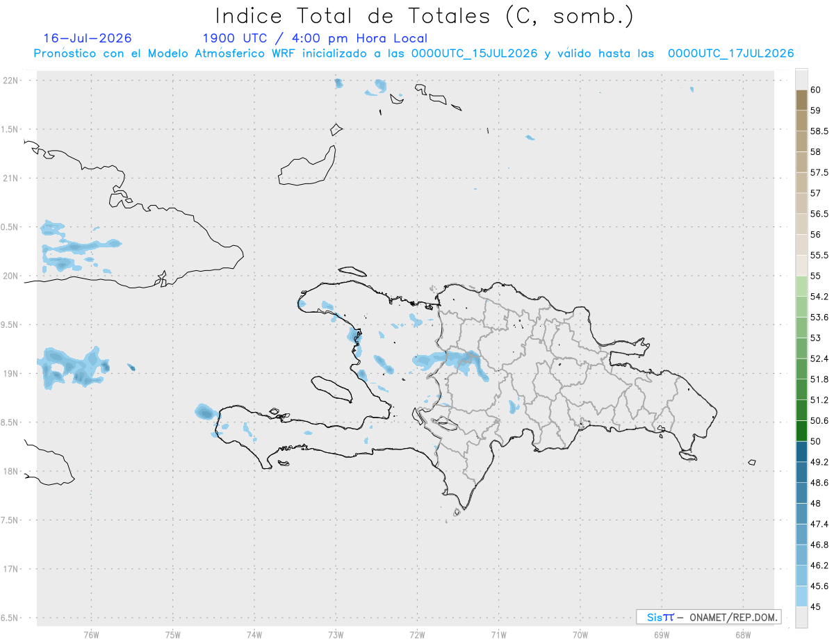The height and width of the screenshot is (644, 834).
Task: Click the colorbar value 46.2
Action: [x=819, y=565]
